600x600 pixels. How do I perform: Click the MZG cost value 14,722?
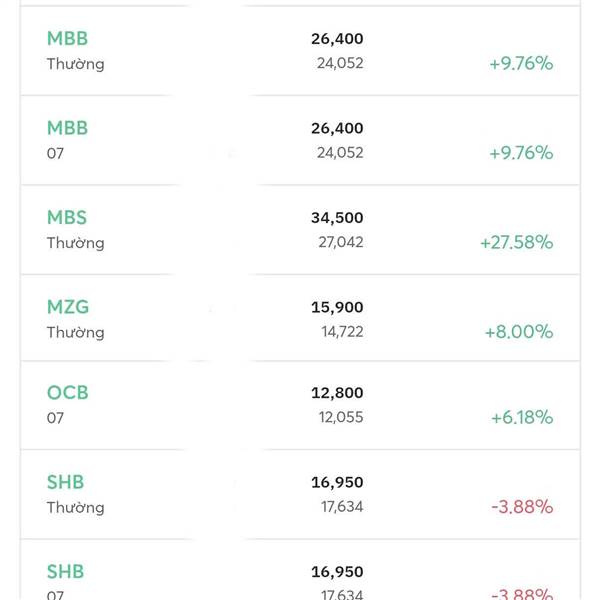340,332
